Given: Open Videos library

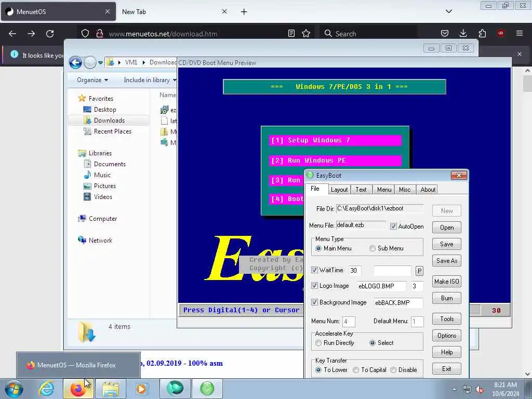Looking at the screenshot, I should tap(103, 197).
